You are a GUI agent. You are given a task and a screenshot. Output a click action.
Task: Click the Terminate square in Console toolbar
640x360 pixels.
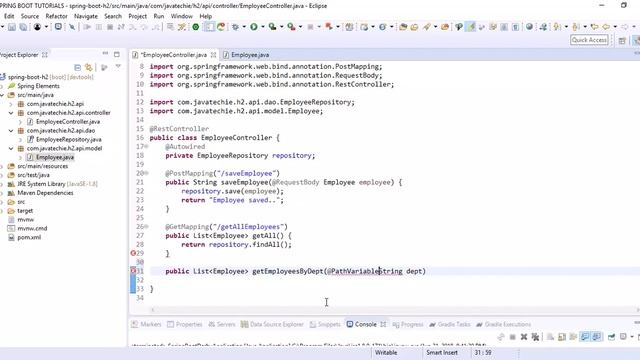point(513,337)
